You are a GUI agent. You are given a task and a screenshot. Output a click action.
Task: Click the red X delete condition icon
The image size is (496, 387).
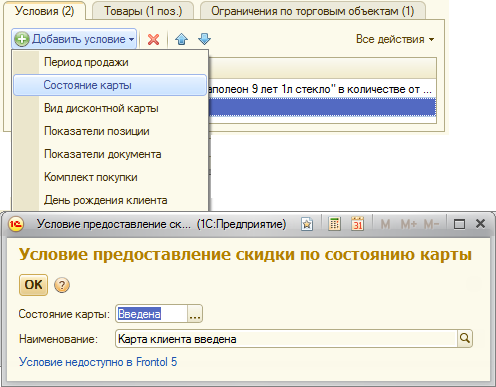click(x=153, y=39)
